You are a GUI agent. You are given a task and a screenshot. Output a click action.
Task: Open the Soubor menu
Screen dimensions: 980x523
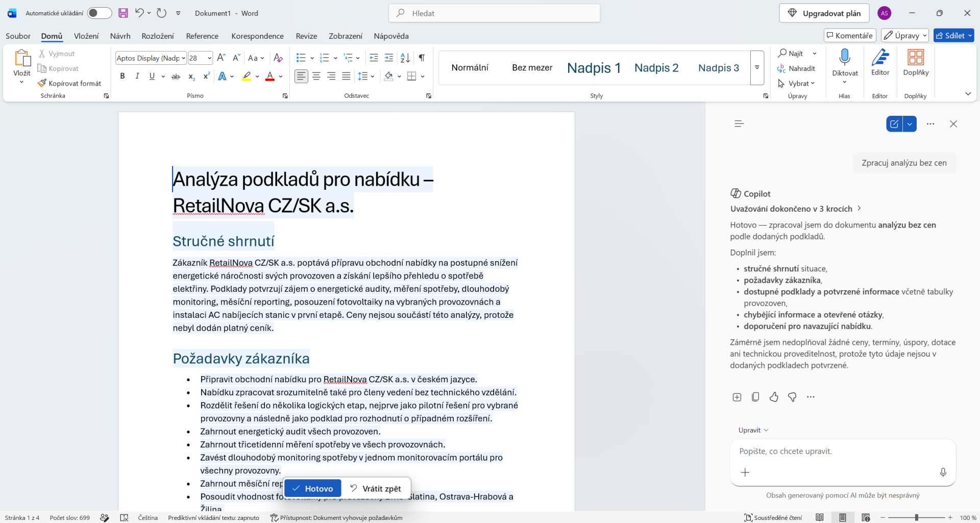tap(18, 36)
